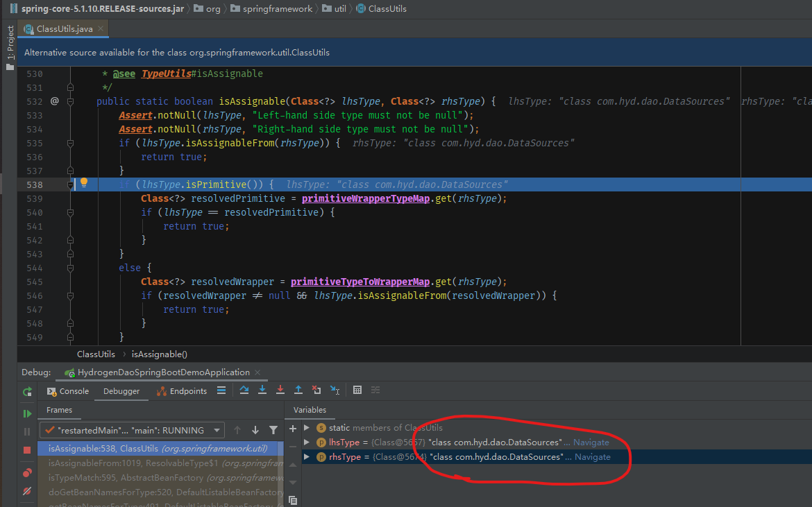This screenshot has height=507, width=812.
Task: Click the TypeUtils link in the Javadoc
Action: (167, 74)
